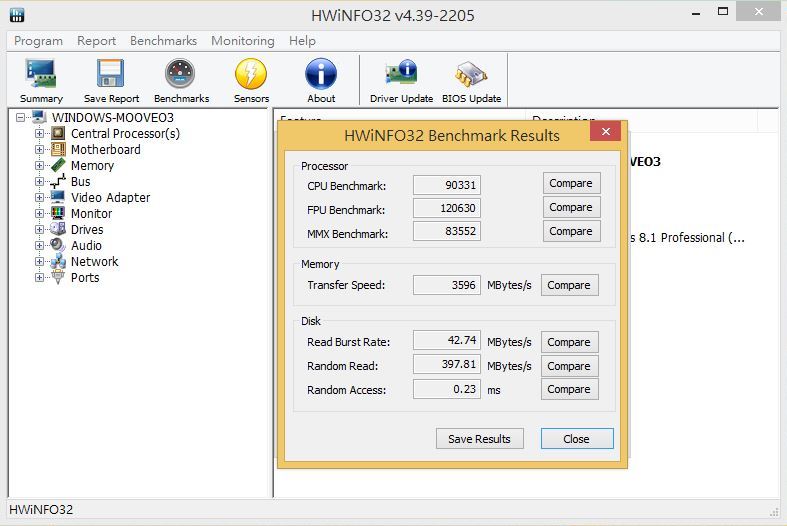
Task: Compare the FPU Benchmark result
Action: pyautogui.click(x=571, y=207)
